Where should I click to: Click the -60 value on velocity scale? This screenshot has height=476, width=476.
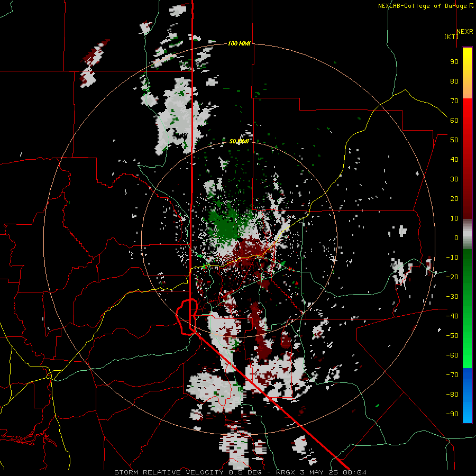point(452,355)
